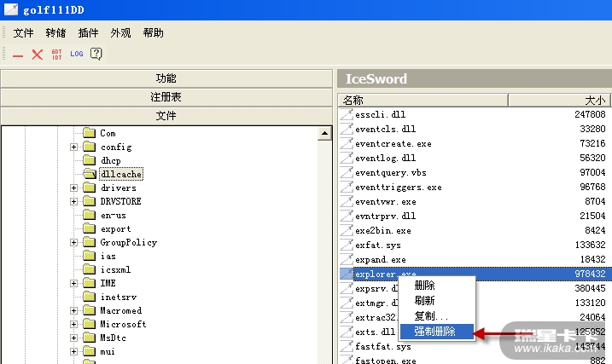Click the help question mark icon
This screenshot has width=612, height=364.
pyautogui.click(x=96, y=54)
